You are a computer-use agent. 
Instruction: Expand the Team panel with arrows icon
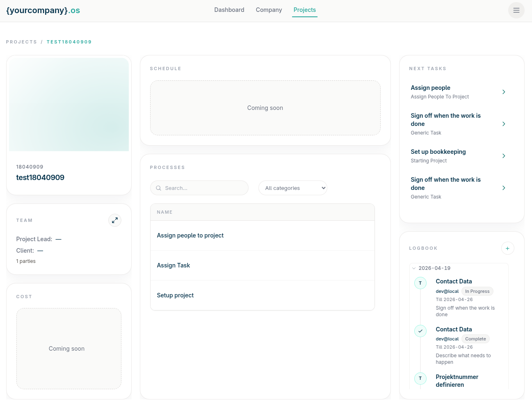[115, 220]
